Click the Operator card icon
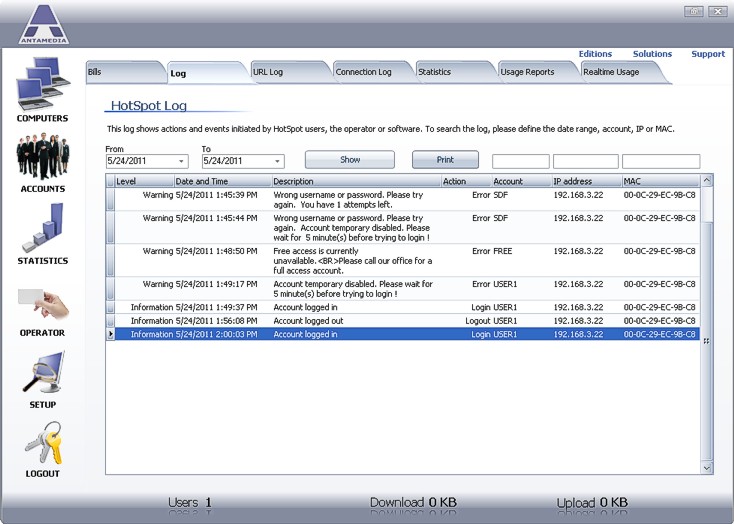Image resolution: width=734 pixels, height=524 pixels. click(42, 301)
